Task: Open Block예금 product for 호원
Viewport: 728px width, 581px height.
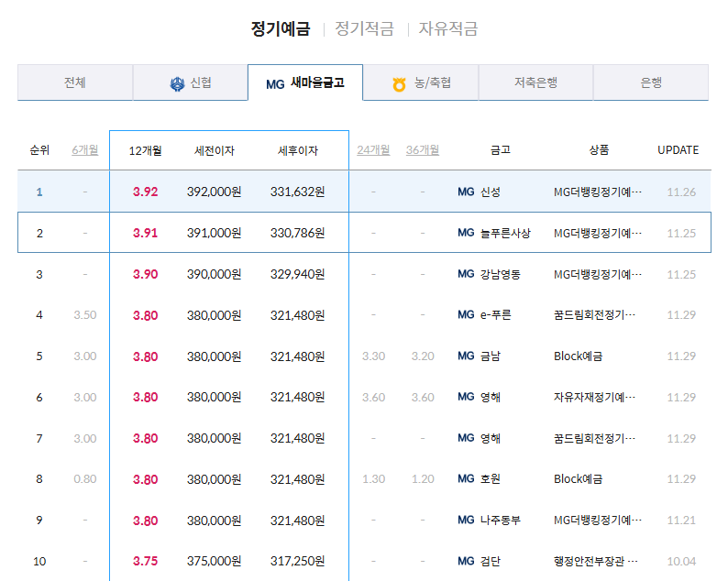Action: tap(578, 479)
